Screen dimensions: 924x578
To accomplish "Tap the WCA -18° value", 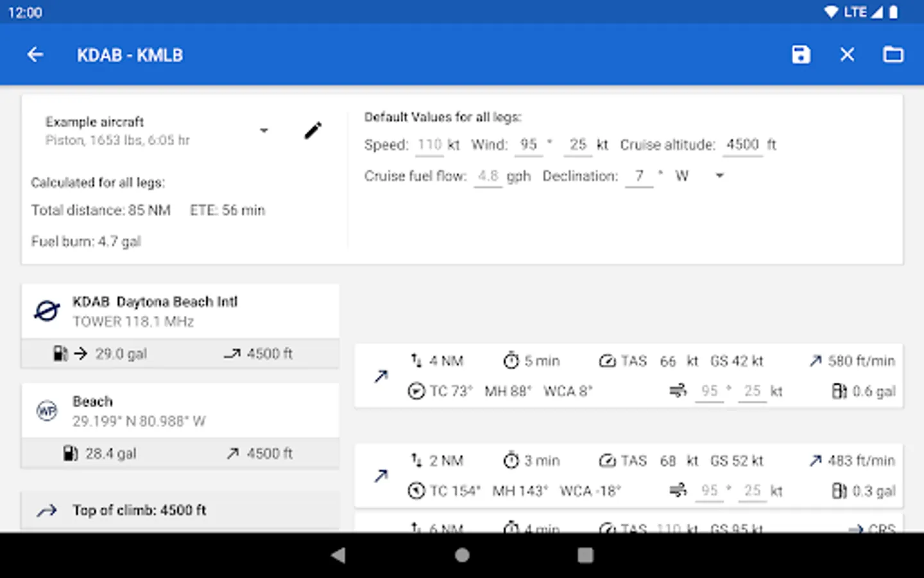I will click(590, 491).
